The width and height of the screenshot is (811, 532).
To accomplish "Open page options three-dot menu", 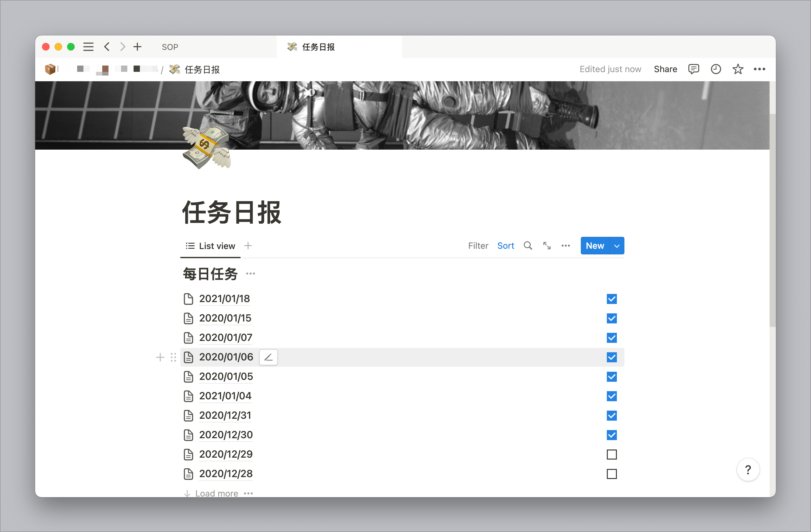I will (x=759, y=69).
